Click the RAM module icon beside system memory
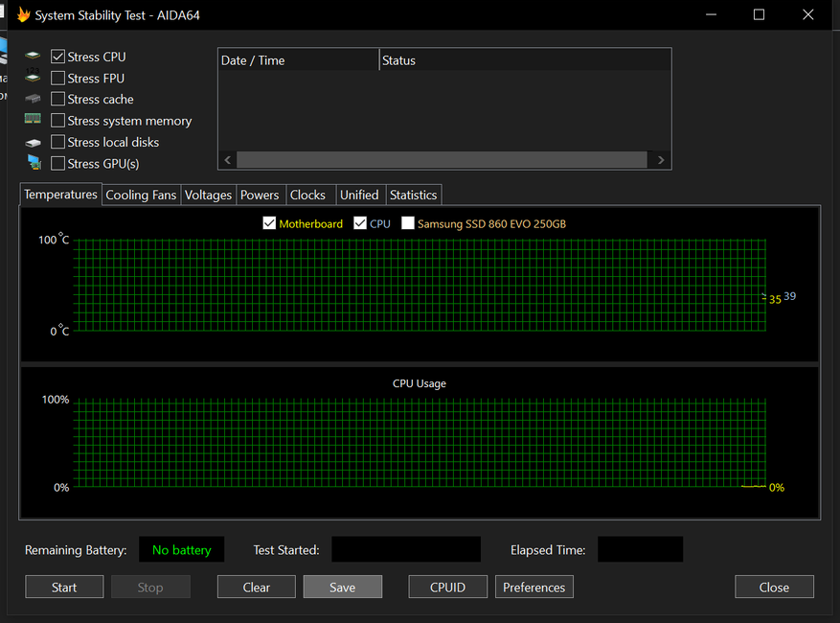840x623 pixels. point(34,120)
